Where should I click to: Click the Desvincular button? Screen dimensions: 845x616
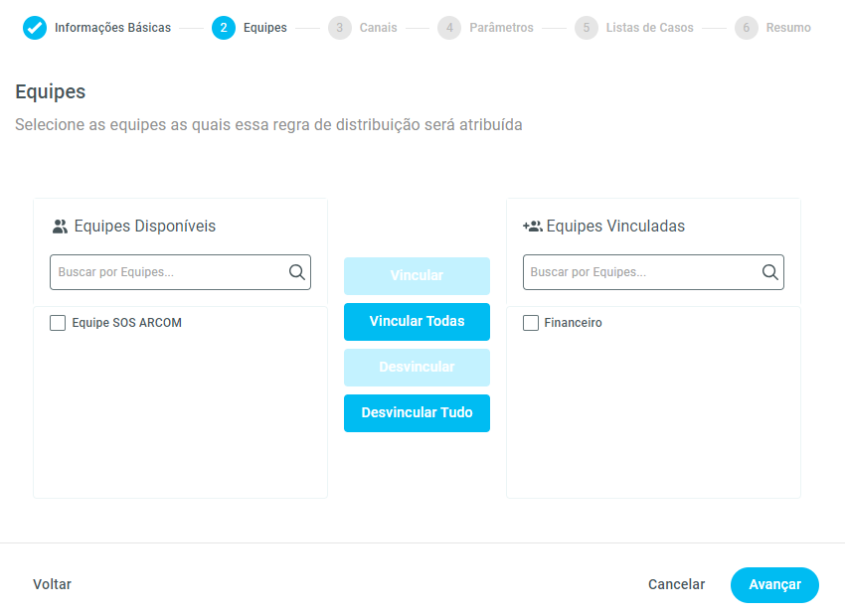pyautogui.click(x=417, y=368)
